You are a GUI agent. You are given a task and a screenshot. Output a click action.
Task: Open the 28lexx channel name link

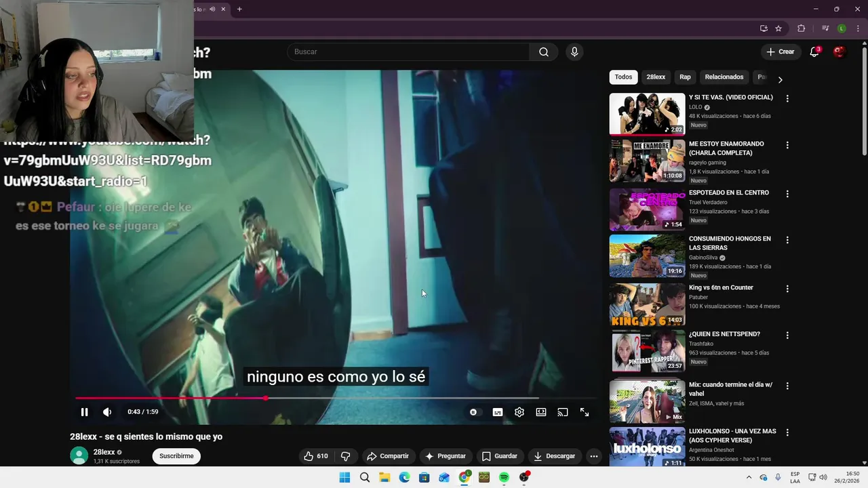tap(104, 452)
